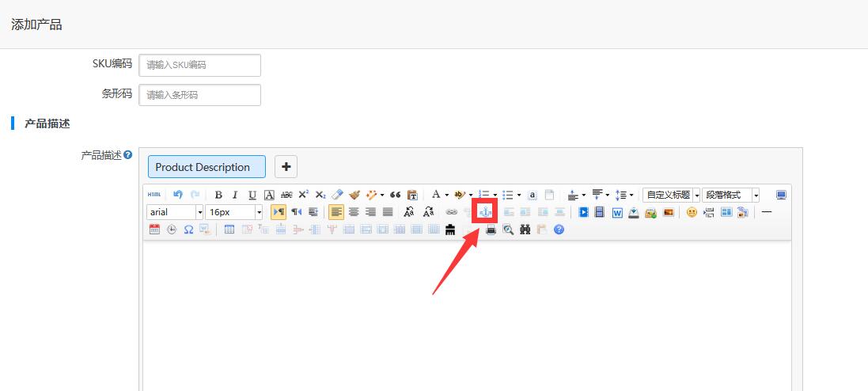The image size is (868, 391).
Task: Expand the 段落格式 paragraph format dropdown
Action: click(x=730, y=195)
